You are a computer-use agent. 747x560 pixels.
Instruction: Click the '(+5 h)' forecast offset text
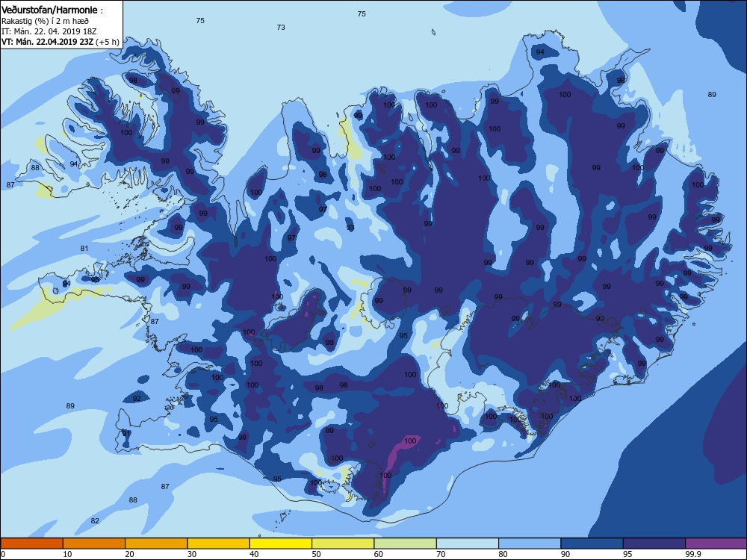coord(107,42)
